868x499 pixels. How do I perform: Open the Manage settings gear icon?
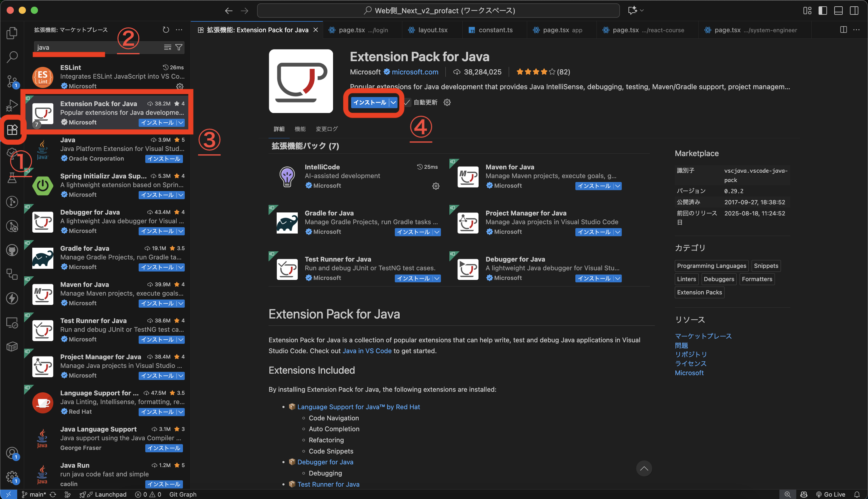pos(12,477)
